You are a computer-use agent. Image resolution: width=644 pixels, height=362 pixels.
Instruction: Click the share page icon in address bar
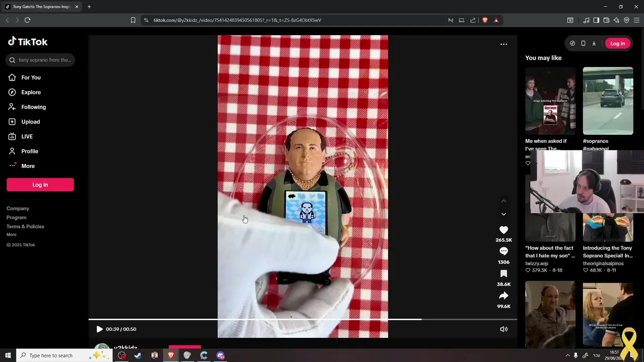(473, 20)
